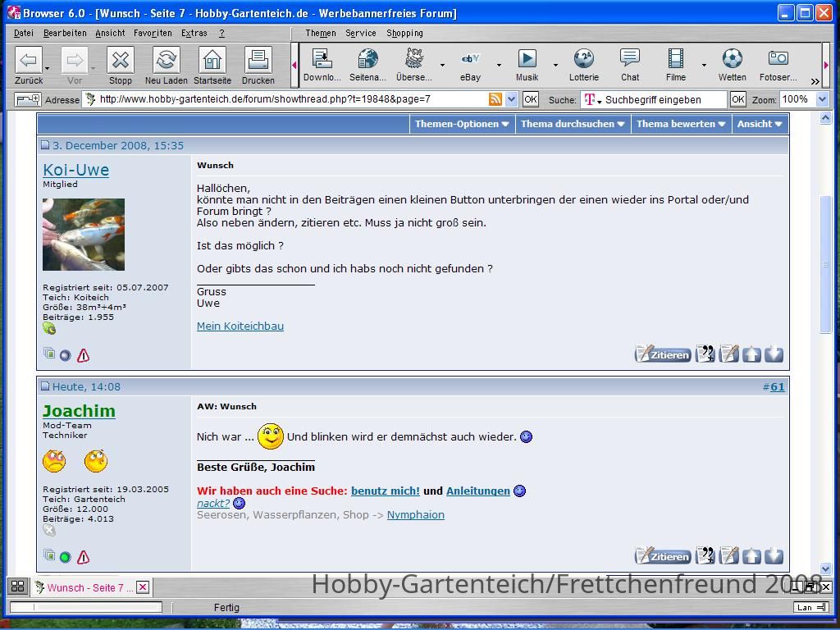This screenshot has height=630, width=840.
Task: Follow the 'Mein Koiteichbau' link
Action: pos(240,326)
